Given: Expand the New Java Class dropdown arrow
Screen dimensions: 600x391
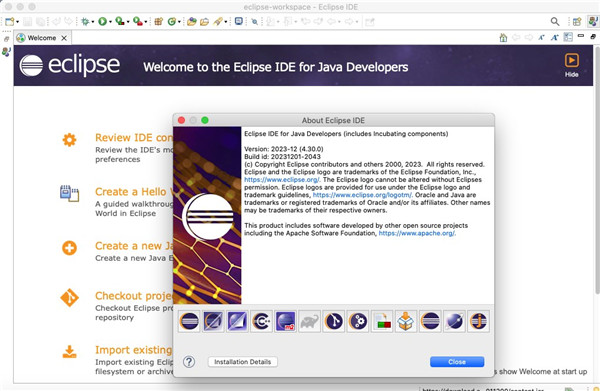Looking at the screenshot, I should tap(179, 22).
